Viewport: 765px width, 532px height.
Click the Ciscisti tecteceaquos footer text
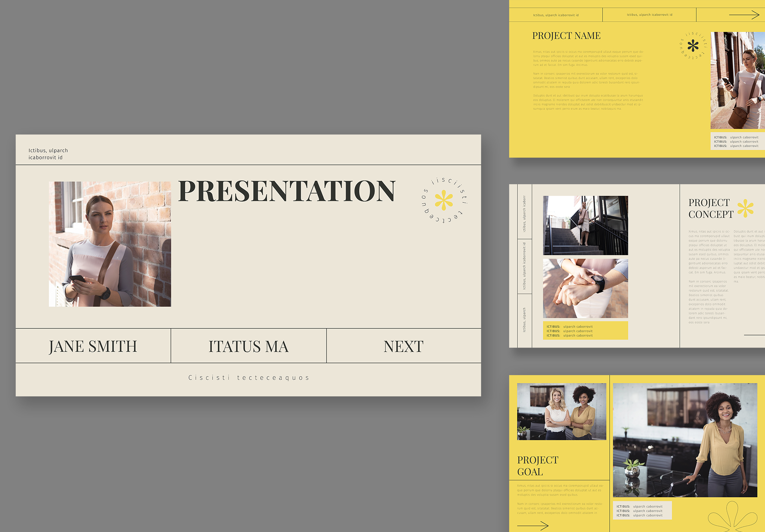tap(249, 378)
